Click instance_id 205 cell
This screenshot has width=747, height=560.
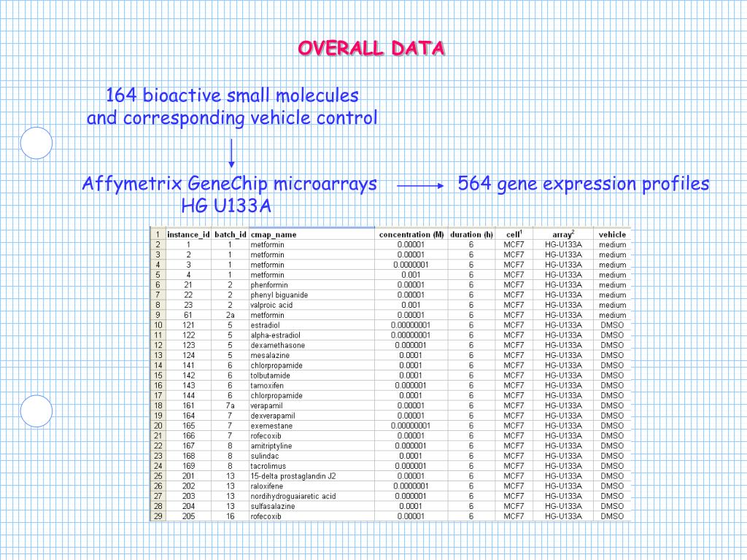pos(189,516)
